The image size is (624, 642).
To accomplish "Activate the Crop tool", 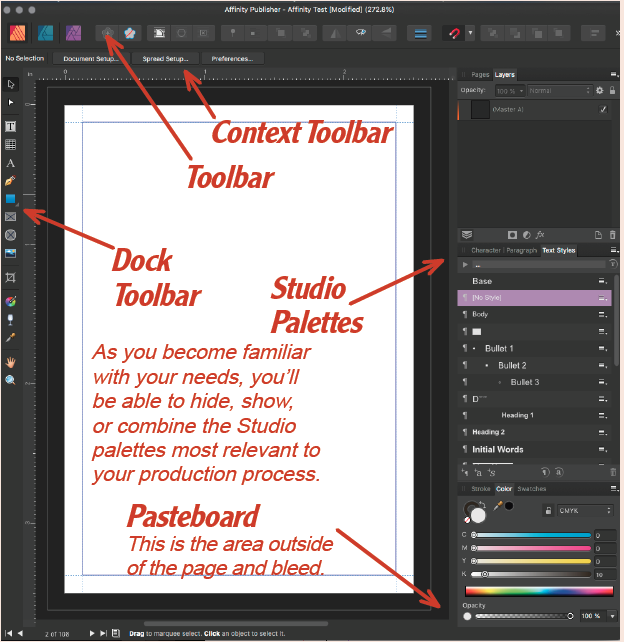I will pyautogui.click(x=11, y=276).
